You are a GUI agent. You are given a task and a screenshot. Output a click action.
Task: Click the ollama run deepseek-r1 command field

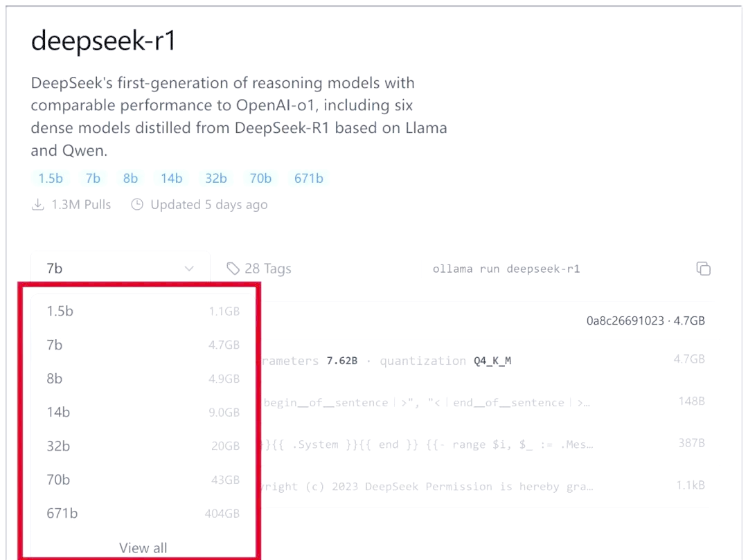pyautogui.click(x=506, y=269)
